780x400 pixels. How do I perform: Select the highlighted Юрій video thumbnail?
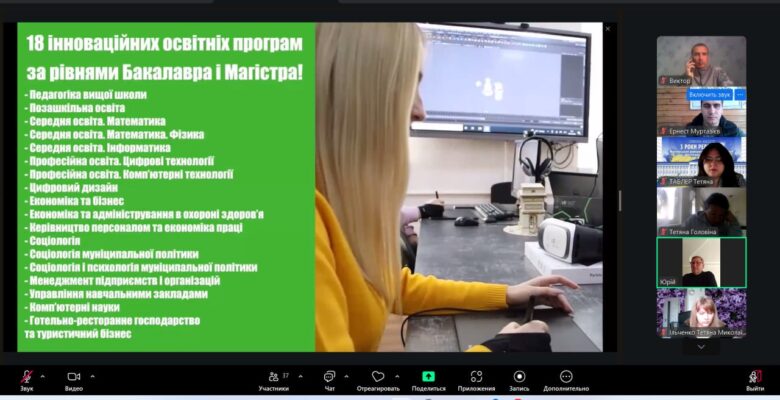tap(701, 262)
